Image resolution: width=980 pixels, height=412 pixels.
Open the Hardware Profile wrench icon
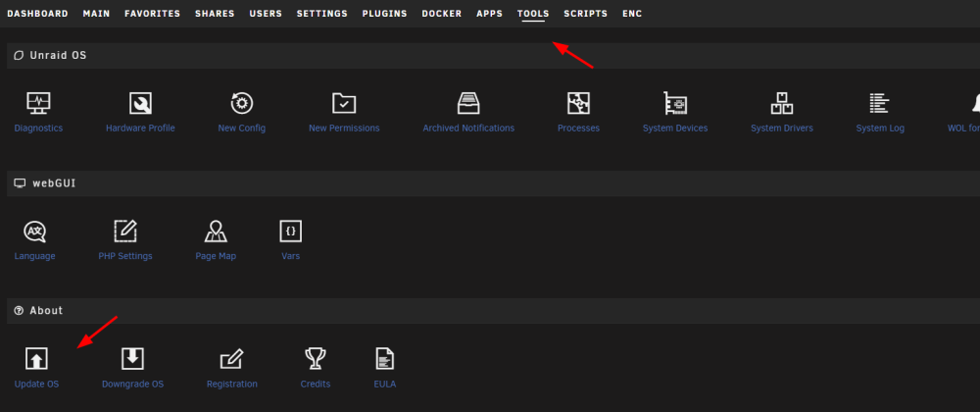click(140, 103)
